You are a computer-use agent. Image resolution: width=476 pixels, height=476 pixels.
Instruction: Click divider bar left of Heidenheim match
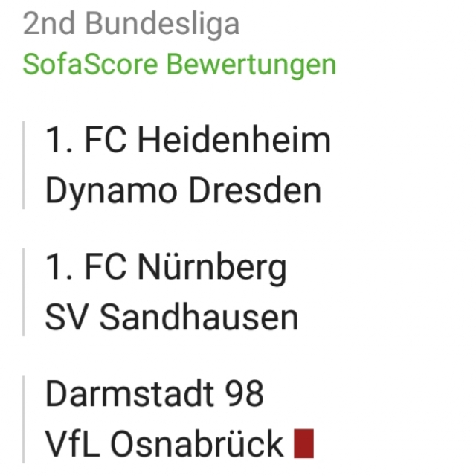click(x=24, y=165)
